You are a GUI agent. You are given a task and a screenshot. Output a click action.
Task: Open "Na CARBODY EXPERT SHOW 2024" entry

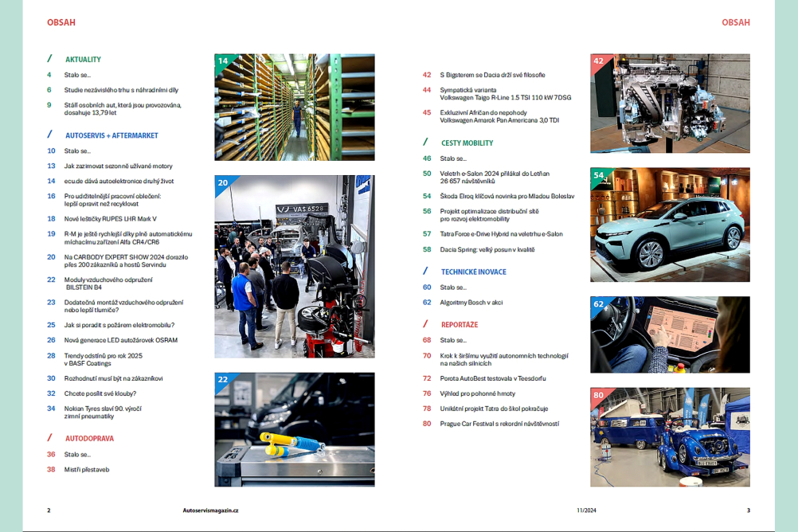pos(126,260)
